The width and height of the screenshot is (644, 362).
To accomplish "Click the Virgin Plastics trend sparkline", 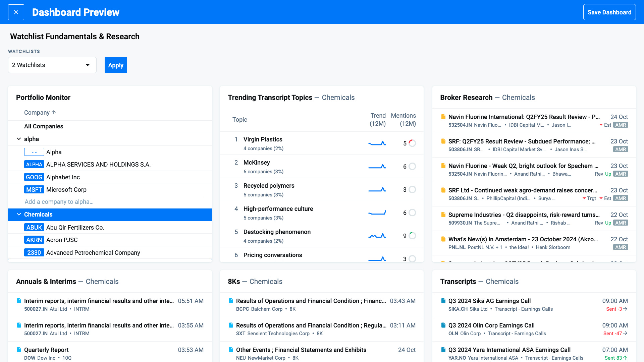I will point(377,143).
